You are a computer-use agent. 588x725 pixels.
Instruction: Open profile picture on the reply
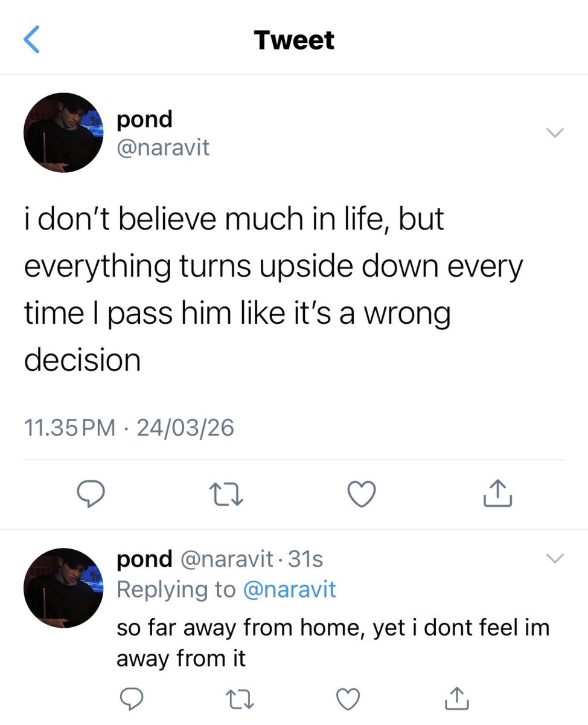pyautogui.click(x=63, y=588)
